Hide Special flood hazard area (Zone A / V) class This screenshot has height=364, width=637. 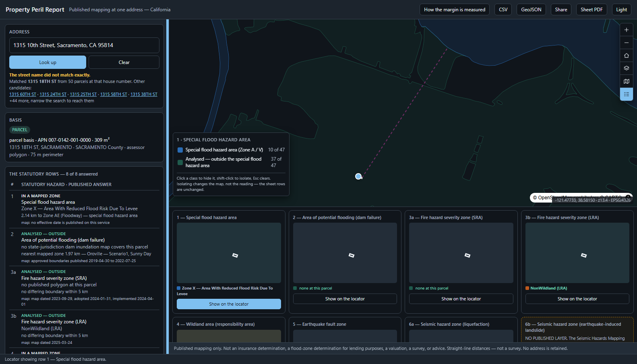231,150
